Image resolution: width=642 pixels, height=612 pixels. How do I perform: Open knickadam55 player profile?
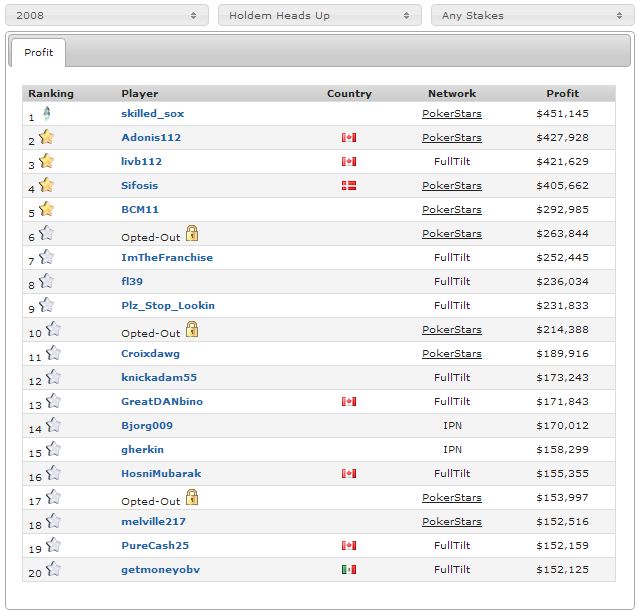pos(159,377)
